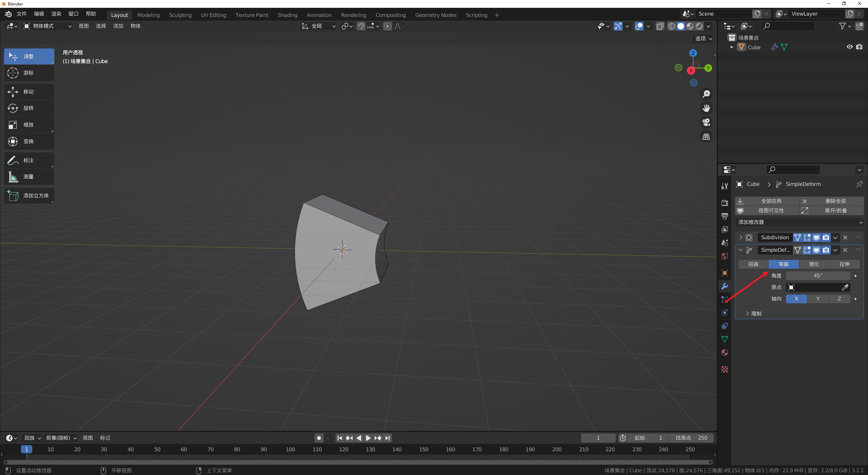Open the Render (渲染) menu
Screen dimensions: 868x475
pos(56,14)
